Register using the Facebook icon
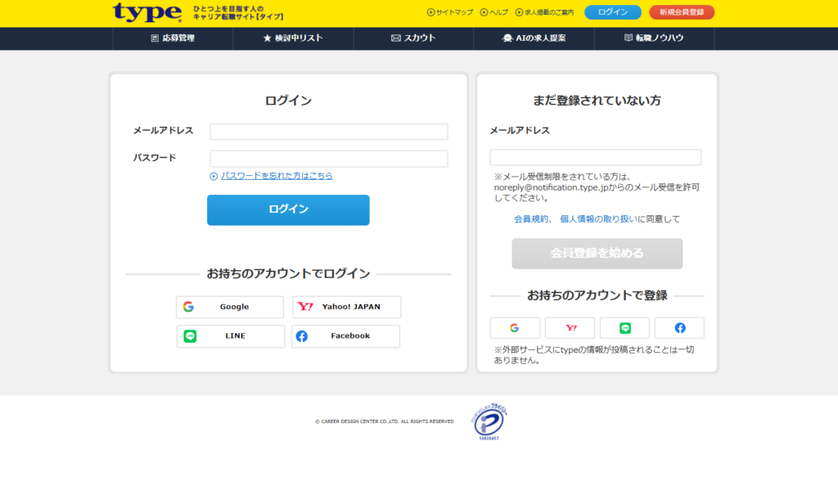 679,328
